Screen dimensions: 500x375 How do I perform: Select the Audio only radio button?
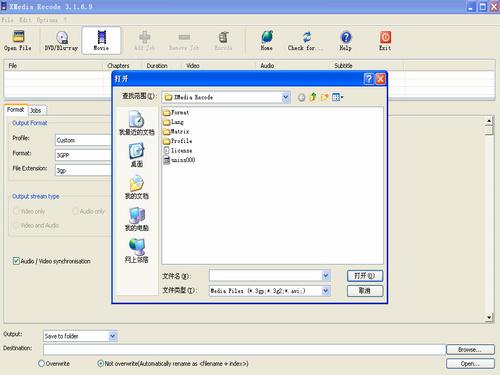[x=75, y=211]
